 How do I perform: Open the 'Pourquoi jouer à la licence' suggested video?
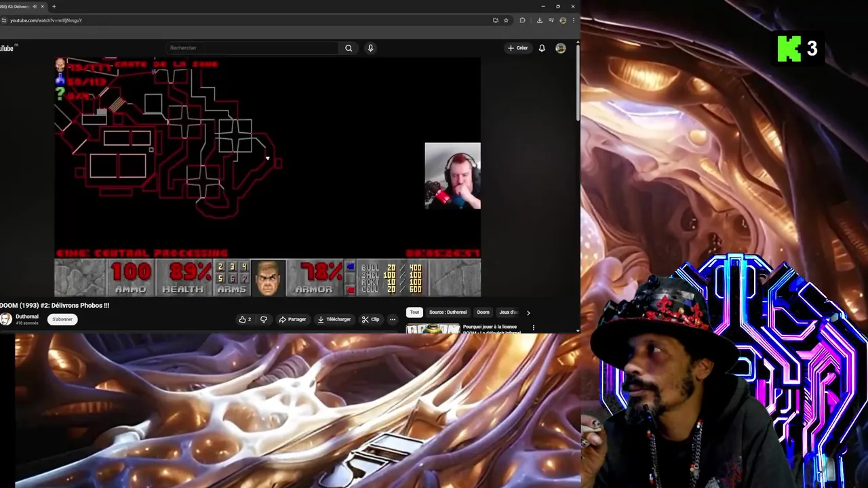coord(492,329)
